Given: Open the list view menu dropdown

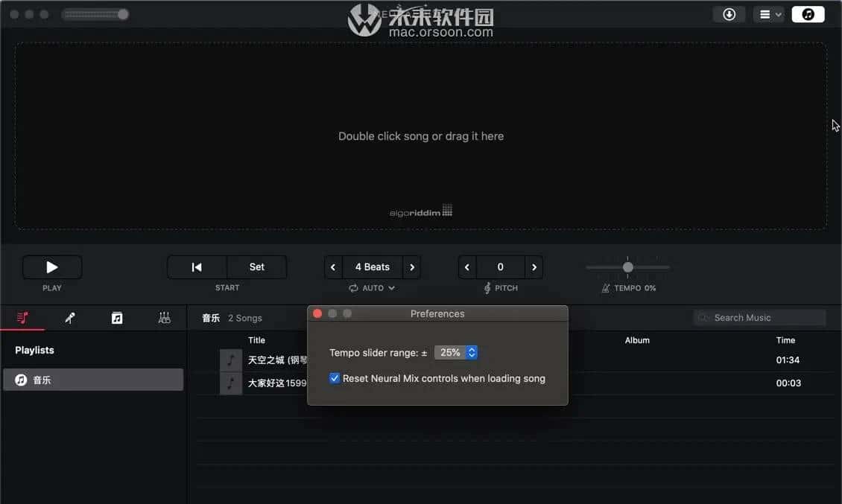Looking at the screenshot, I should [767, 14].
